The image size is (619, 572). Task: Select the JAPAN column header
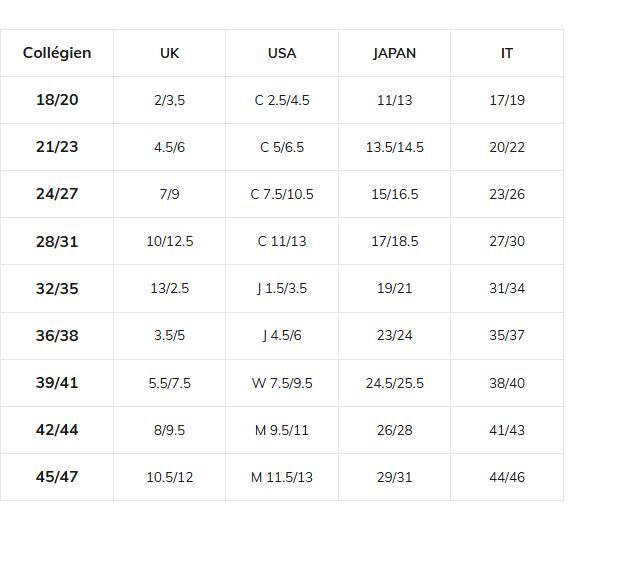(394, 53)
